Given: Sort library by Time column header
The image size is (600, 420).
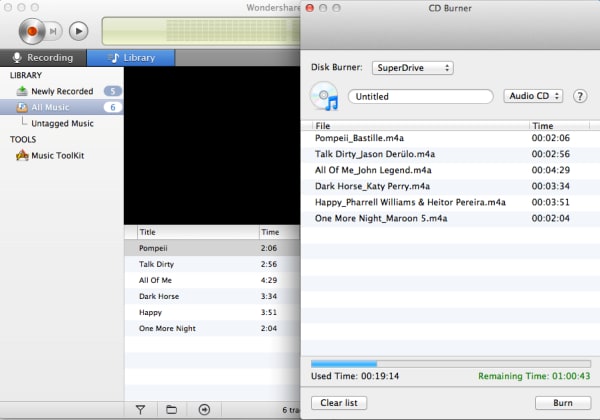Looking at the screenshot, I should pyautogui.click(x=280, y=232).
